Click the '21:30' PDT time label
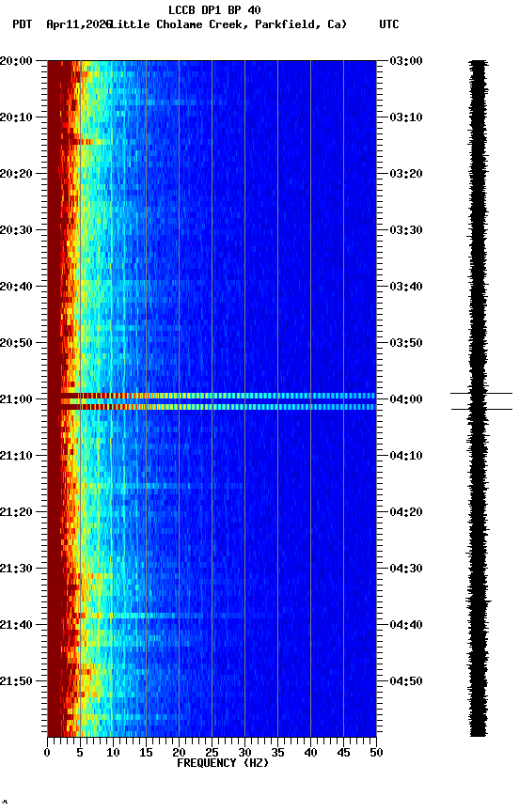Screen dimensions: 519x812 tap(16, 569)
